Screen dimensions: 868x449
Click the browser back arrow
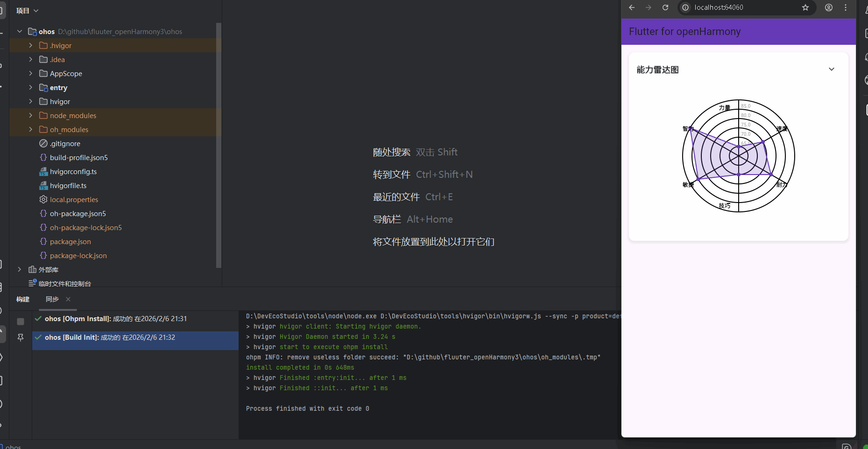(632, 7)
